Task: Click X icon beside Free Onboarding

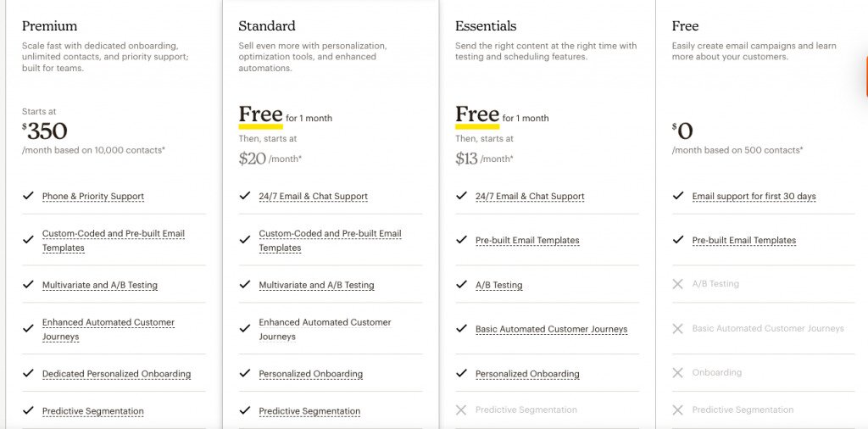Action: coord(678,372)
